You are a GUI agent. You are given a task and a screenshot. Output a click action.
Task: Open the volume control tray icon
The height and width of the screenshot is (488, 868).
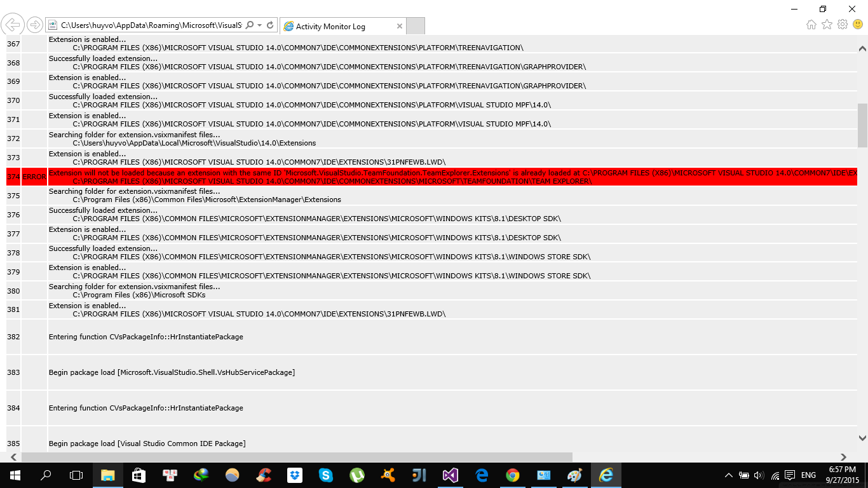coord(758,475)
